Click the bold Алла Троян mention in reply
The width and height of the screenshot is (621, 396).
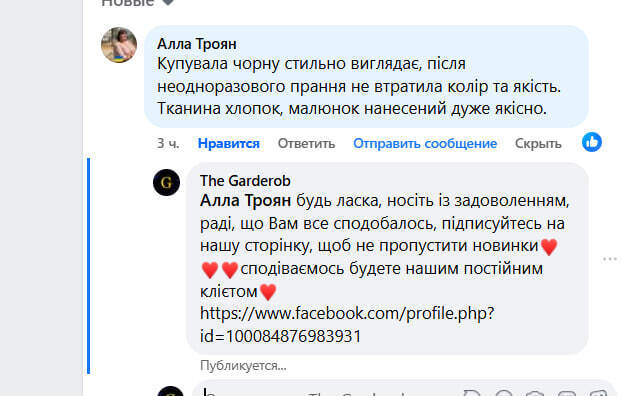tap(246, 200)
